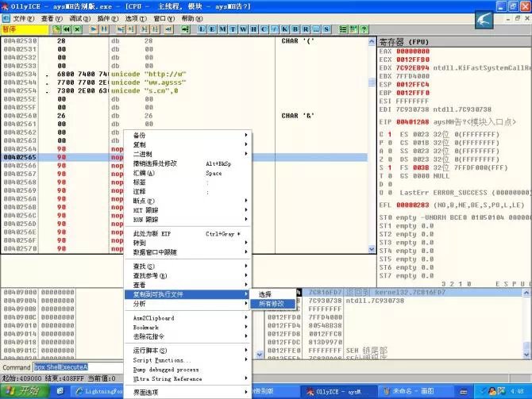The image size is (532, 399).
Task: Select 所有修改 in the submenu
Action: tap(272, 303)
